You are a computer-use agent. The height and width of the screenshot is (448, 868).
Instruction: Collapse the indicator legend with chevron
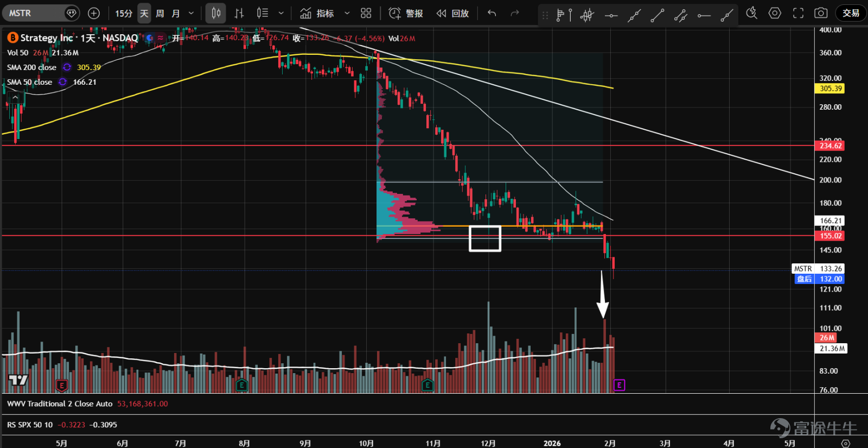tap(15, 97)
